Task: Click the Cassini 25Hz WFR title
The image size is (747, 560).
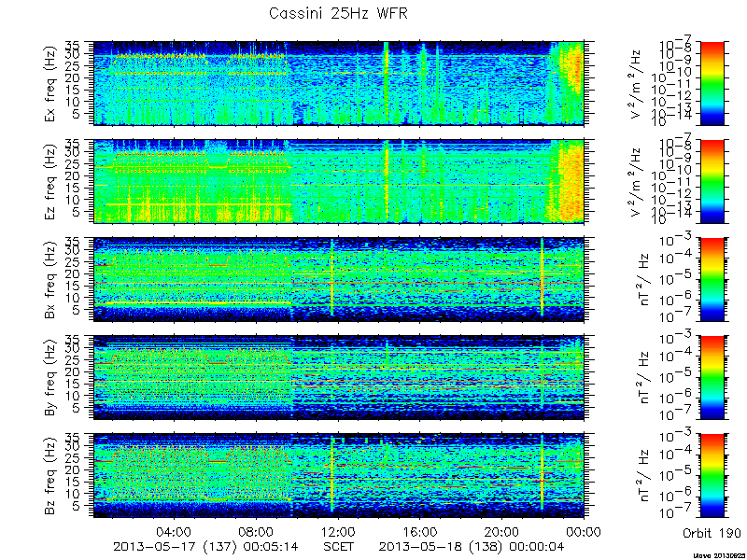Action: 338,13
